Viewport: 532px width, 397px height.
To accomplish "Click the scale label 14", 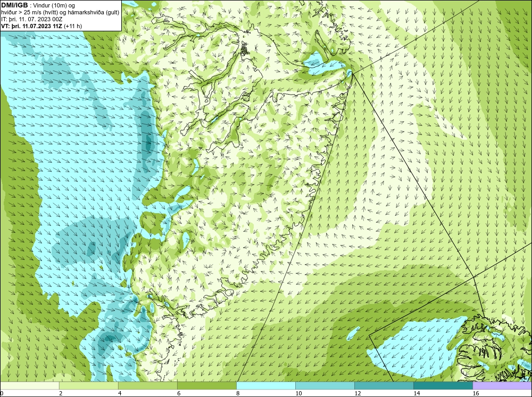I will pyautogui.click(x=417, y=393).
